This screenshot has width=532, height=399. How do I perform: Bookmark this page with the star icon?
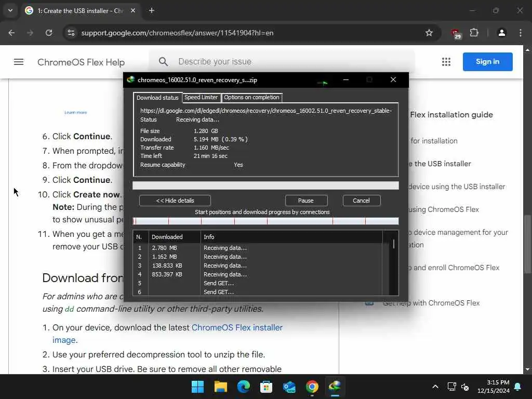click(x=429, y=33)
